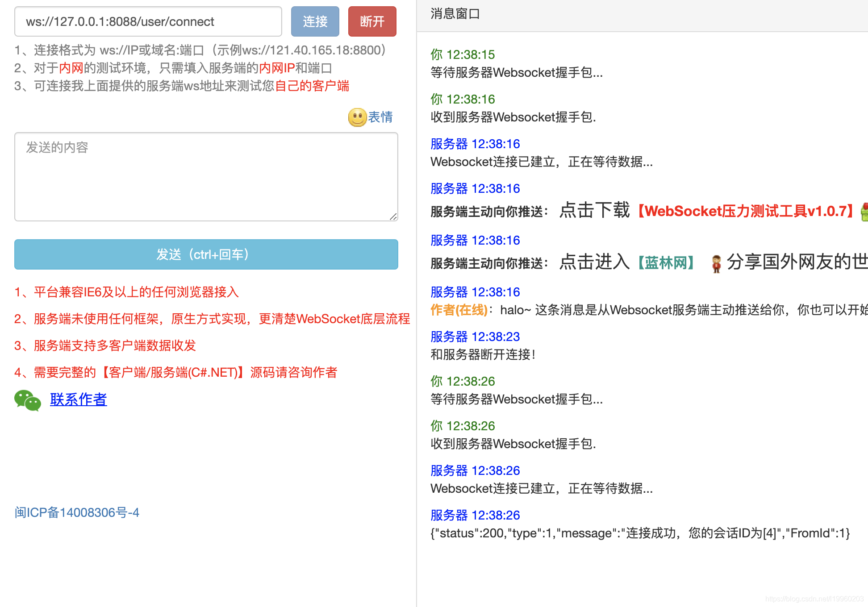Click the 消息窗口 panel header
The width and height of the screenshot is (868, 607).
455,14
